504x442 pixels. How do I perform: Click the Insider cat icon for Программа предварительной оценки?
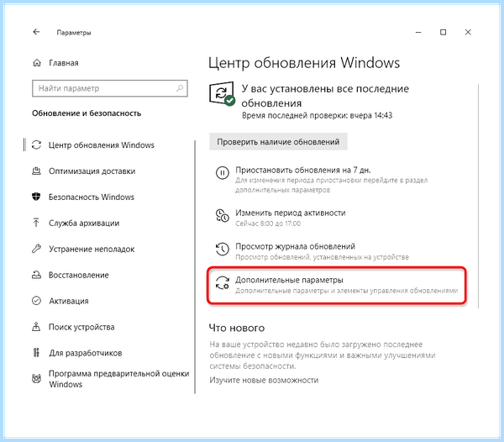[36, 379]
